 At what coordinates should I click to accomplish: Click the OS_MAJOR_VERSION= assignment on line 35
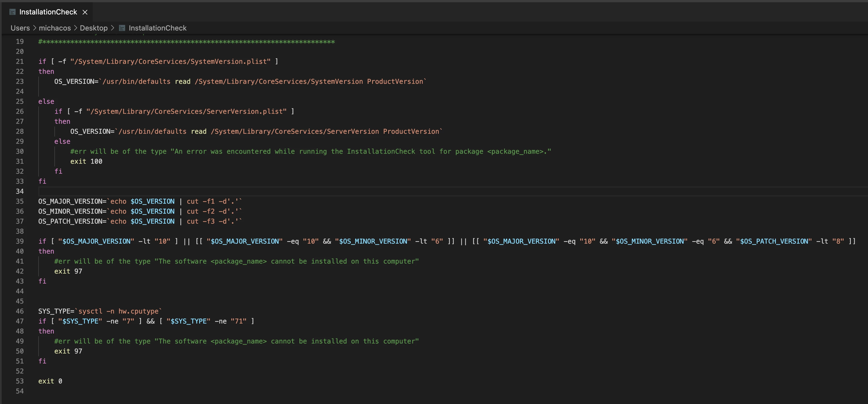pyautogui.click(x=72, y=201)
